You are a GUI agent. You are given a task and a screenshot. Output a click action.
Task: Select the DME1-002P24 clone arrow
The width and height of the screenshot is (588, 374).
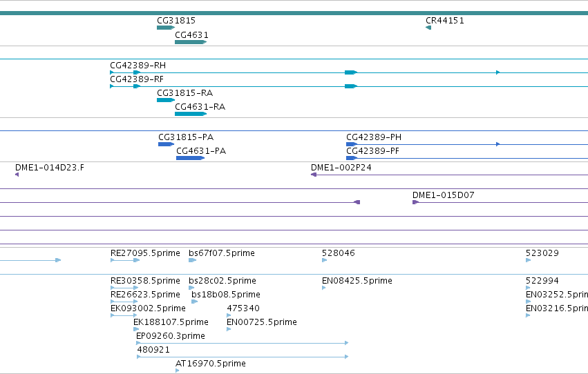[x=314, y=175]
